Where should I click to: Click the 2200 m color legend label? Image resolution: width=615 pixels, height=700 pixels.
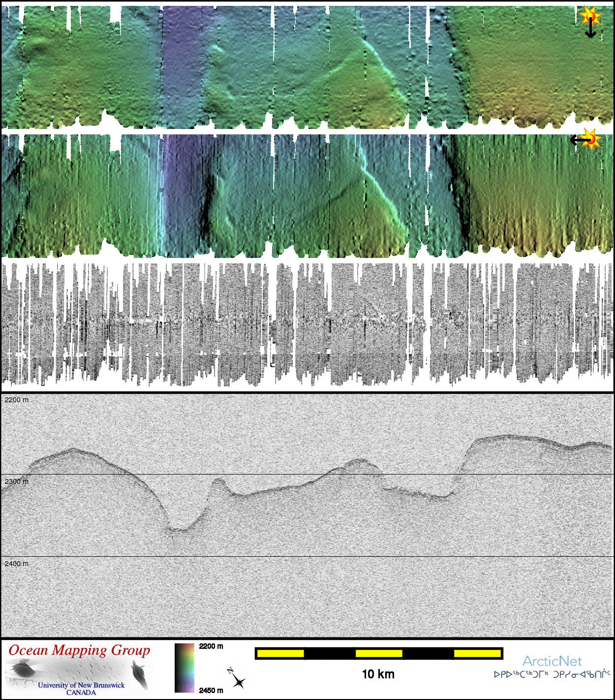pos(211,646)
